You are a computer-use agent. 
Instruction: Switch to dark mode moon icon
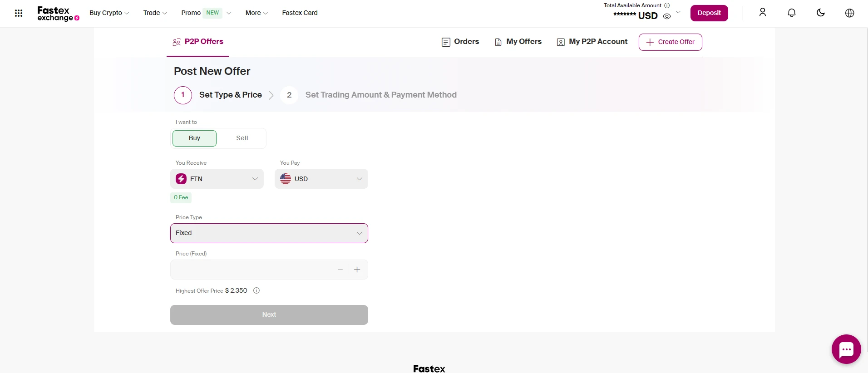tap(821, 13)
